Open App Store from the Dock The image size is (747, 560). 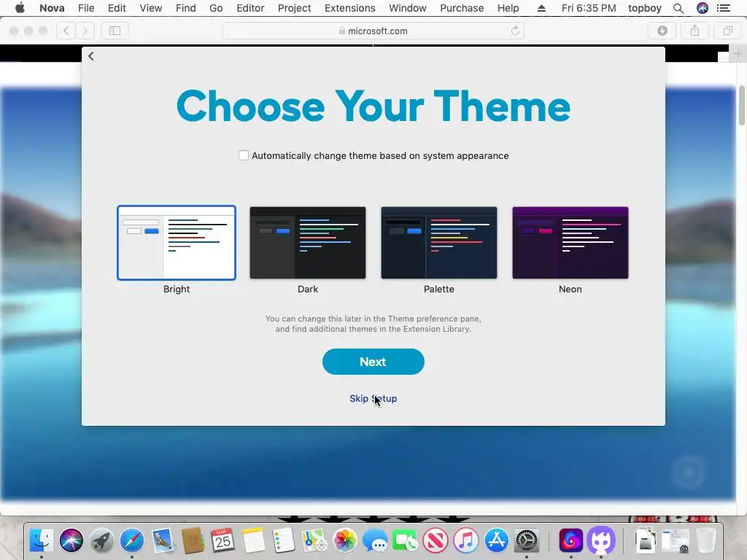[496, 540]
